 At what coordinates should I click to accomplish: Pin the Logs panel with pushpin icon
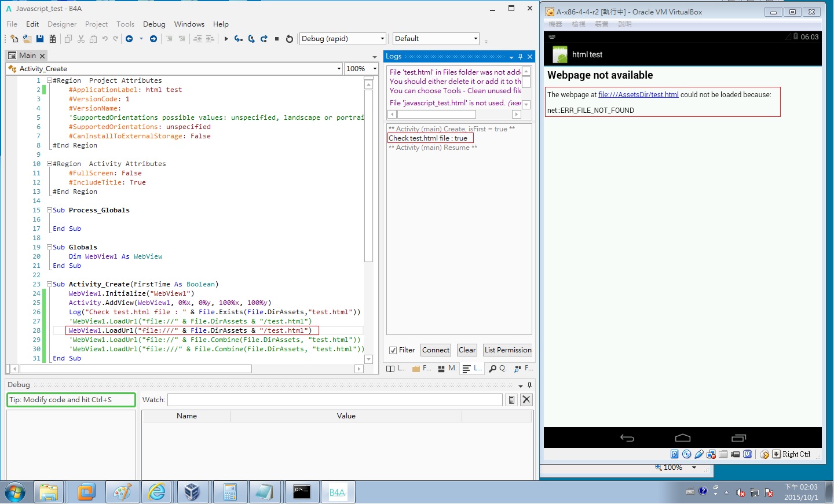520,56
